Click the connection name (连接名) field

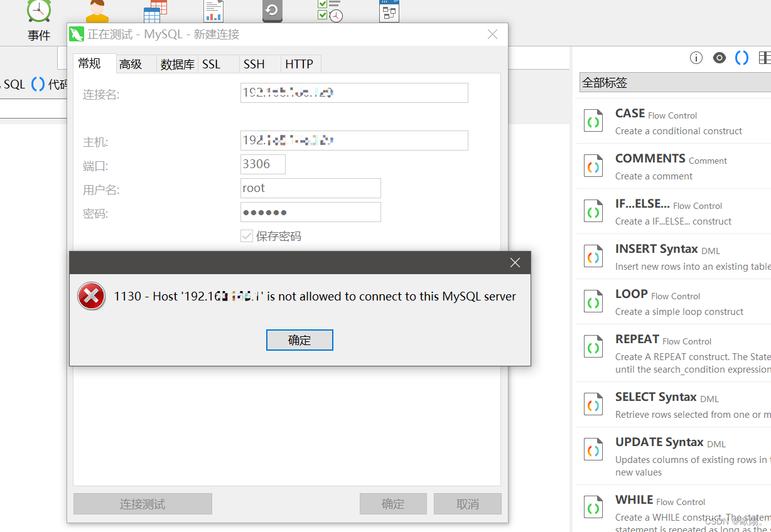[x=354, y=93]
